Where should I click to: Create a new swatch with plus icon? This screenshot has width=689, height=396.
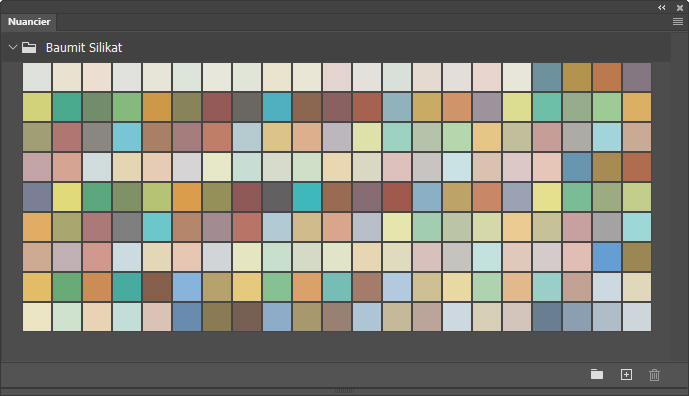(626, 374)
